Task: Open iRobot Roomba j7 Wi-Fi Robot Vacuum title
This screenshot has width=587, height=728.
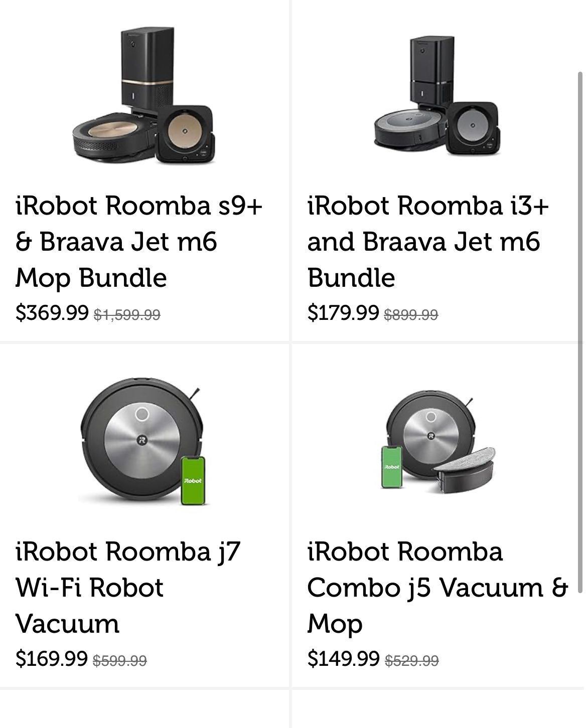Action: [128, 588]
